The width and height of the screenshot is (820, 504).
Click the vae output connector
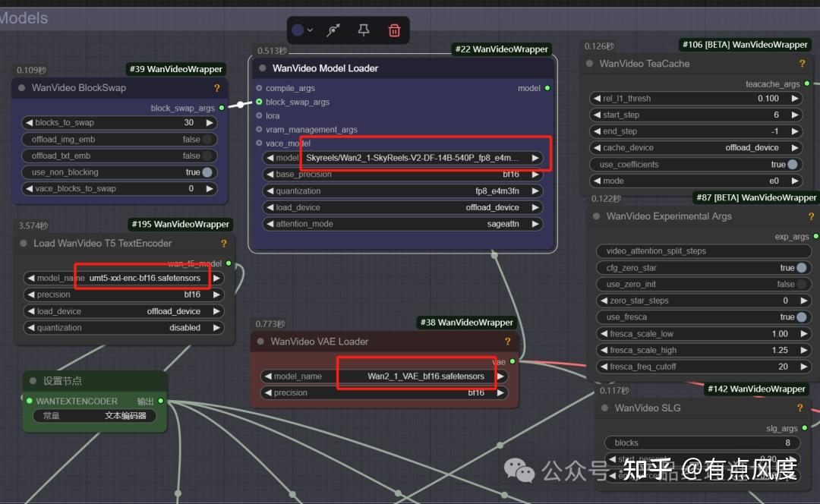click(512, 361)
